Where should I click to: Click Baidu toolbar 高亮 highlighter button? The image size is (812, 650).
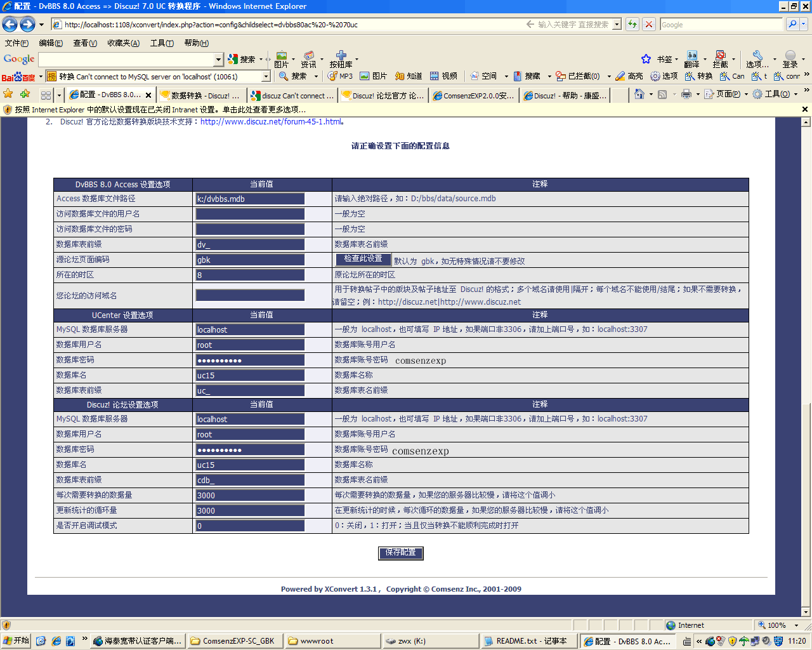[x=629, y=76]
